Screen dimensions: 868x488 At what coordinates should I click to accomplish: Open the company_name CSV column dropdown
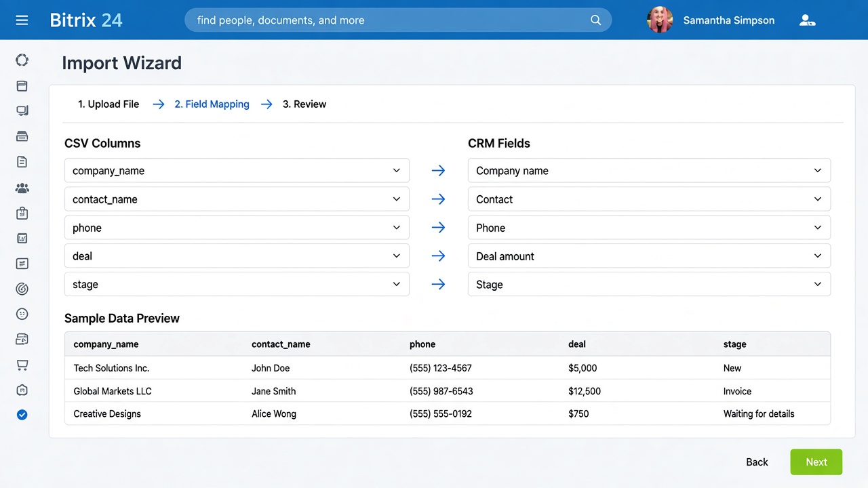(237, 171)
